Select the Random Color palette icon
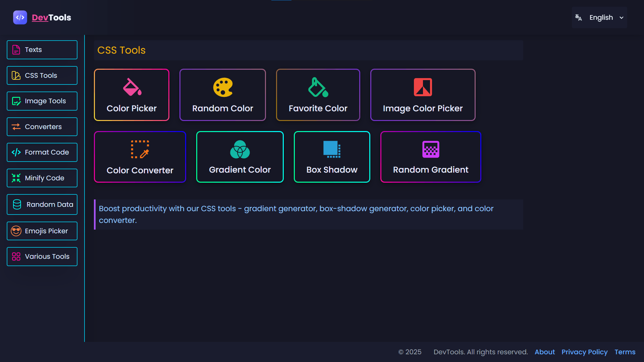 click(222, 87)
